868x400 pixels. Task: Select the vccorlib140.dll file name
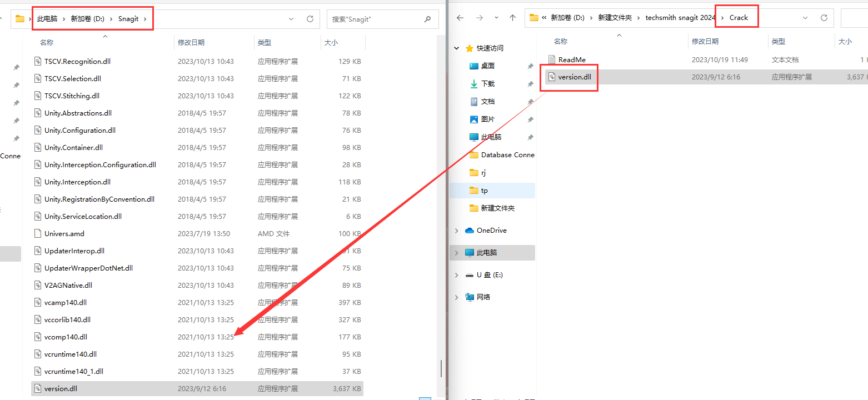click(x=67, y=319)
